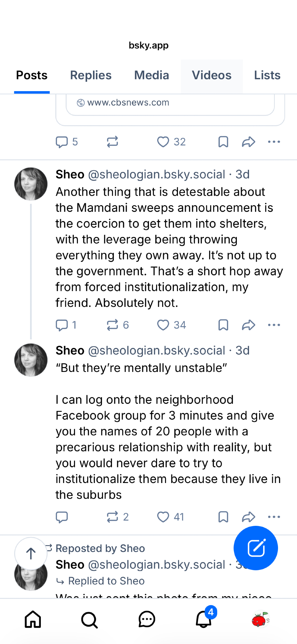Go to Home in the bottom bar
This screenshot has height=644, width=297.
[33, 619]
